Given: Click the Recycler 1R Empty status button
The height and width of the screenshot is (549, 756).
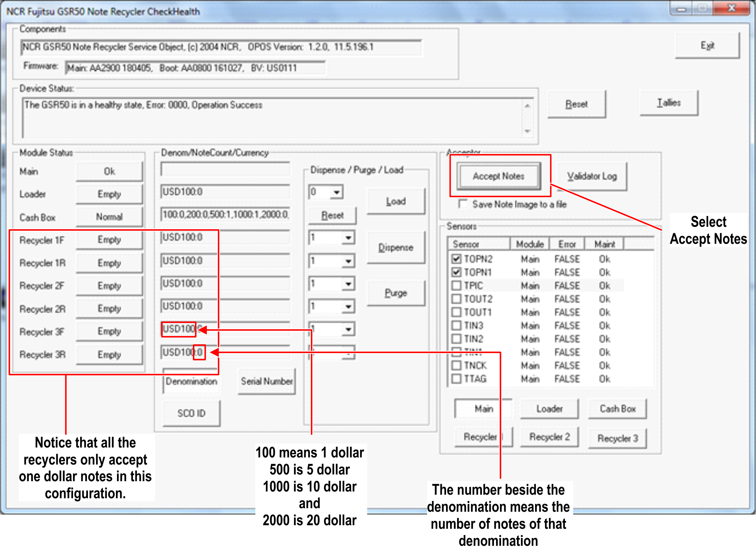Looking at the screenshot, I should coord(109,263).
